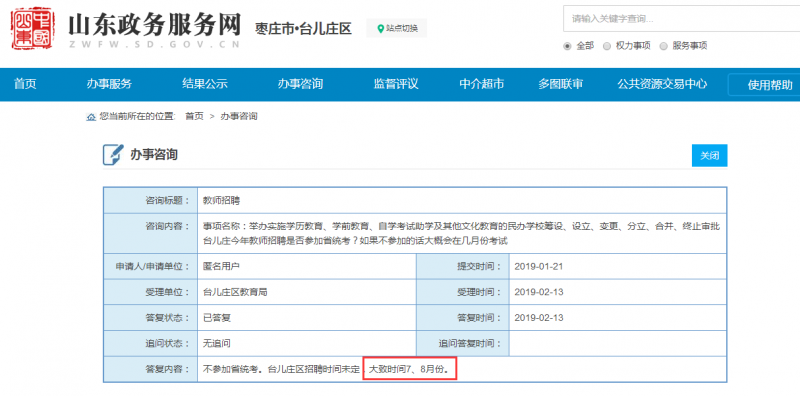Open the 站点切换 site switcher
Viewport: 800px width, 396px height.
point(396,29)
